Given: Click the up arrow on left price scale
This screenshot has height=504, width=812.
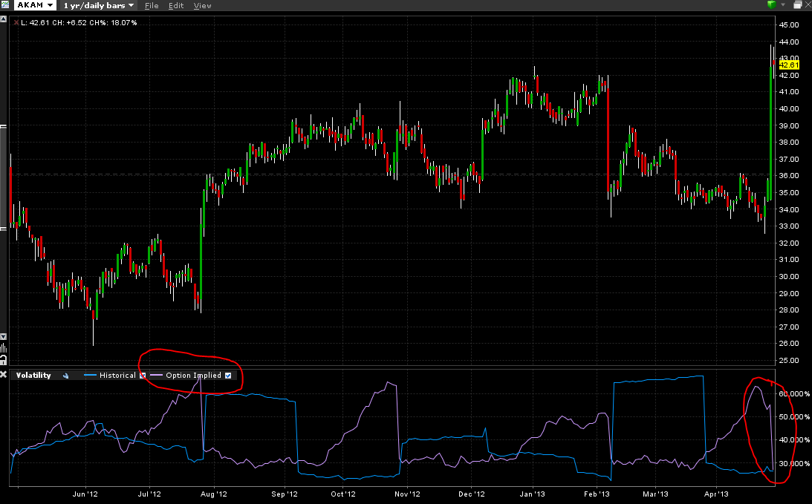Looking at the screenshot, I should click(4, 19).
